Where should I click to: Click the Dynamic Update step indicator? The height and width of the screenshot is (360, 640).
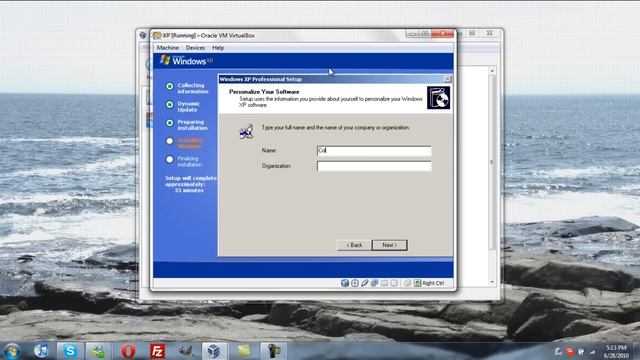click(169, 104)
